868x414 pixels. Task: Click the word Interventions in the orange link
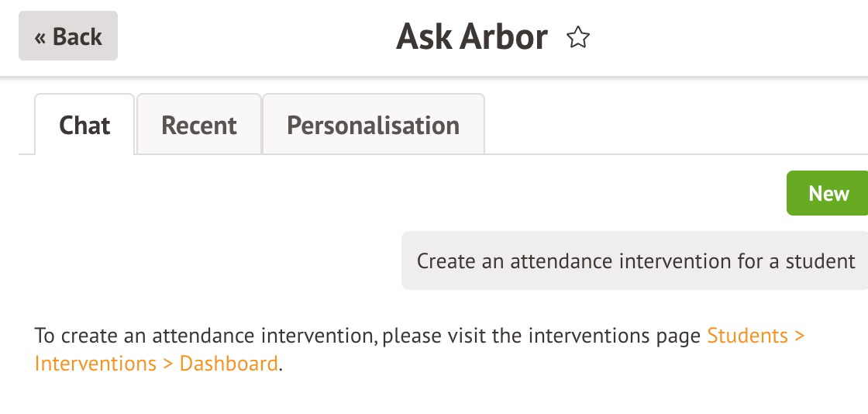(x=95, y=363)
